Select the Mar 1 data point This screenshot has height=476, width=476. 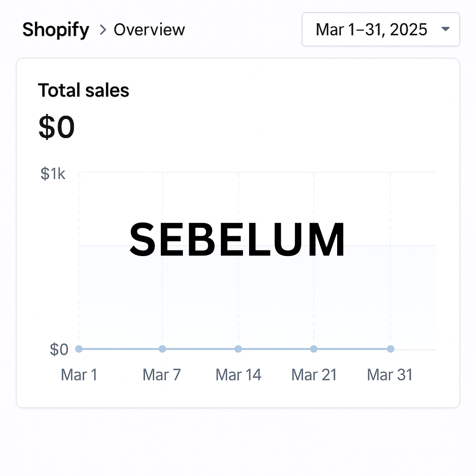coord(79,349)
